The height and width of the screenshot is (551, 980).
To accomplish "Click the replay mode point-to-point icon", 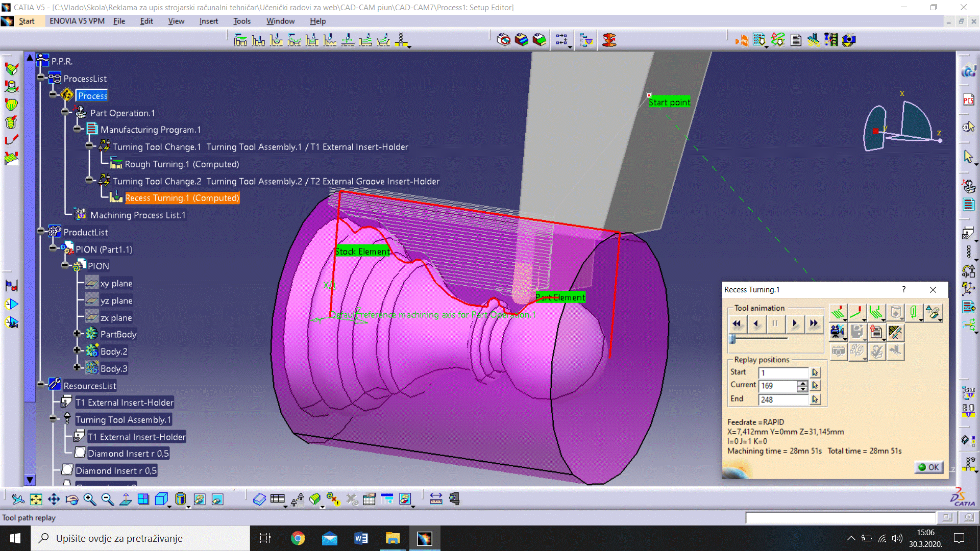I will pyautogui.click(x=838, y=313).
